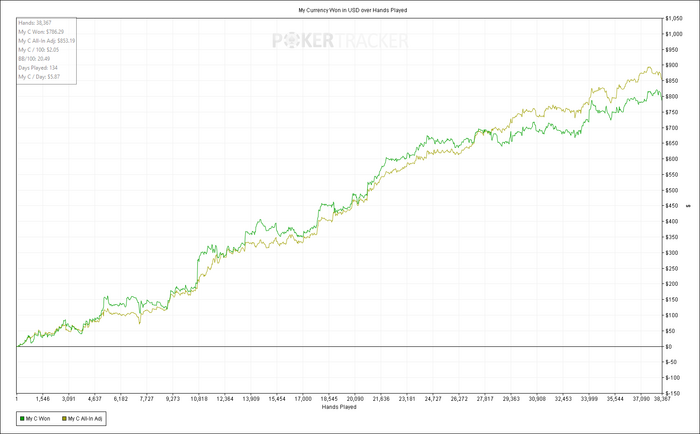Click the $0 y-axis label

pos(669,346)
